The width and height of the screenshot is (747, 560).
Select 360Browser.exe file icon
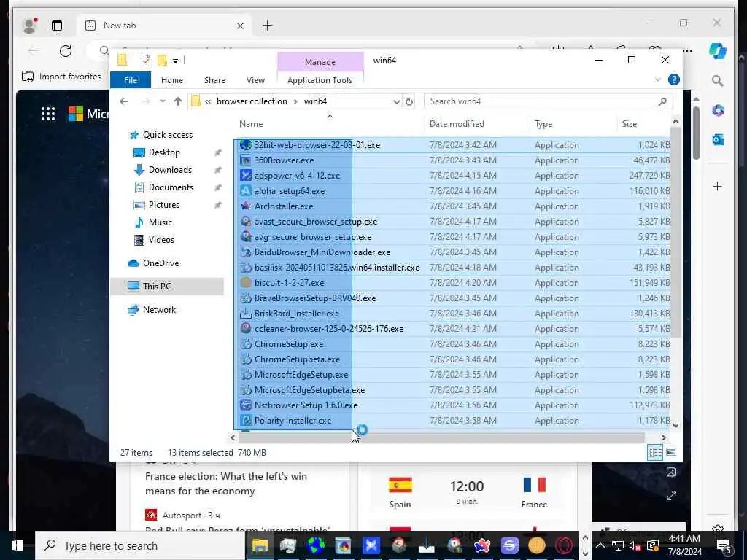[246, 160]
